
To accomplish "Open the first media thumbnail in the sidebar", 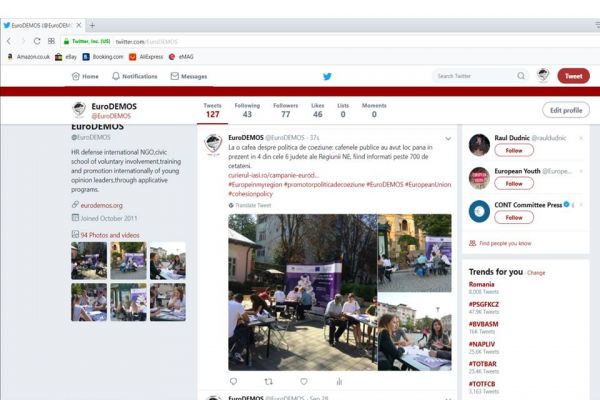I will pyautogui.click(x=89, y=260).
